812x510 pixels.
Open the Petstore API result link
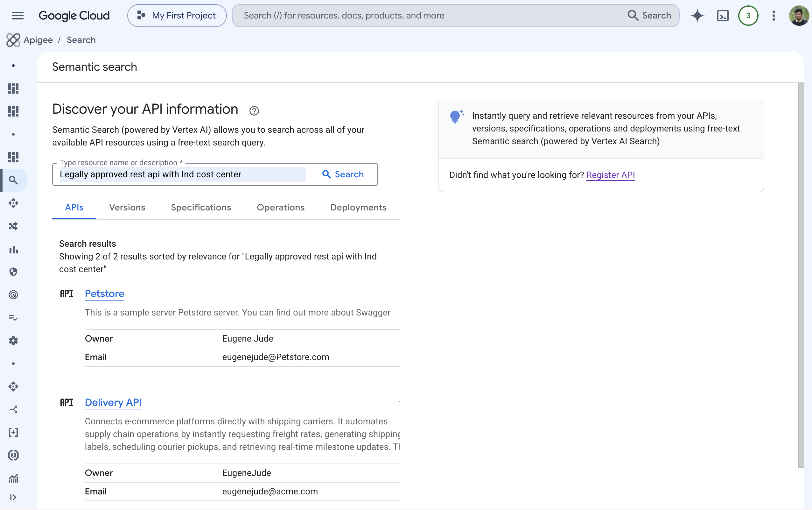coord(104,294)
